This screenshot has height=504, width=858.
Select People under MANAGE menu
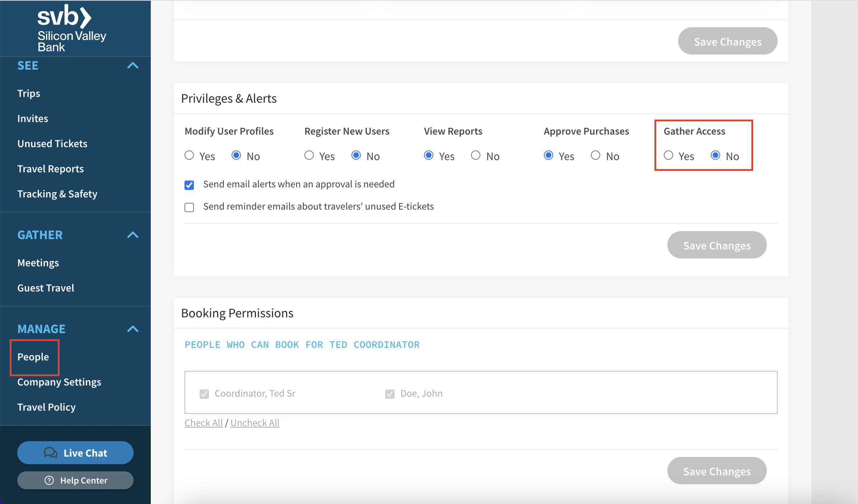coord(33,356)
